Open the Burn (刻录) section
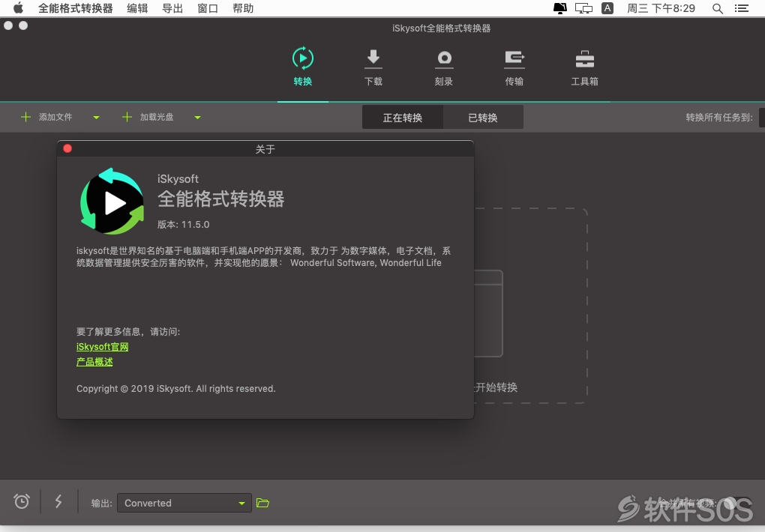765x532 pixels. pyautogui.click(x=443, y=67)
